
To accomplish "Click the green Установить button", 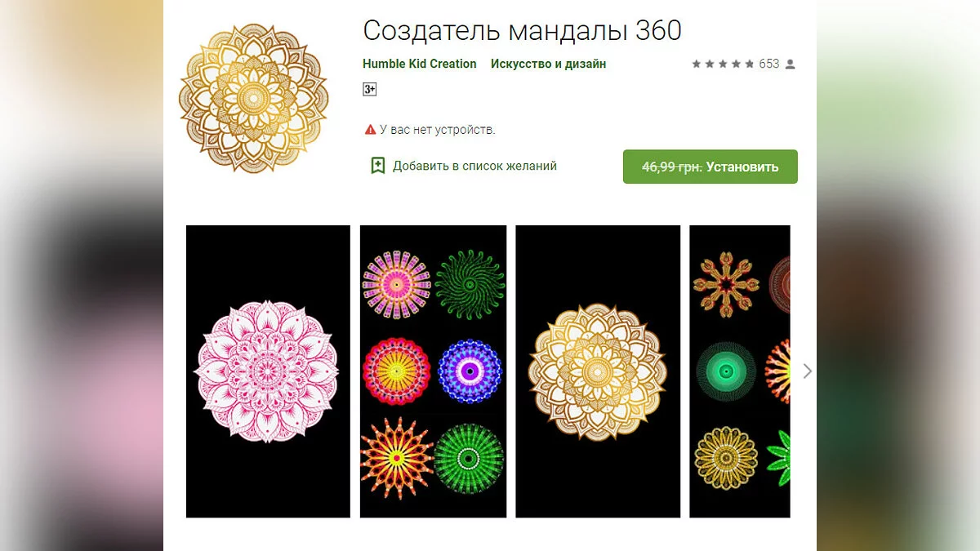I will [x=710, y=167].
